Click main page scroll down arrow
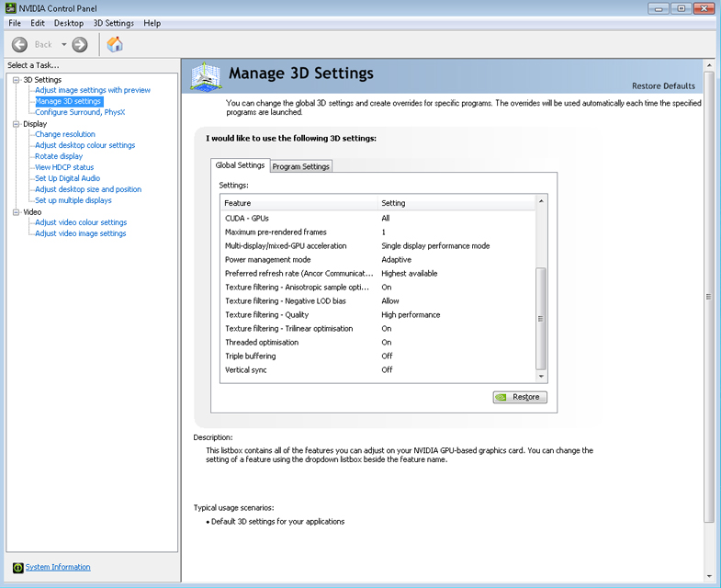Image resolution: width=721 pixels, height=588 pixels. tap(709, 575)
